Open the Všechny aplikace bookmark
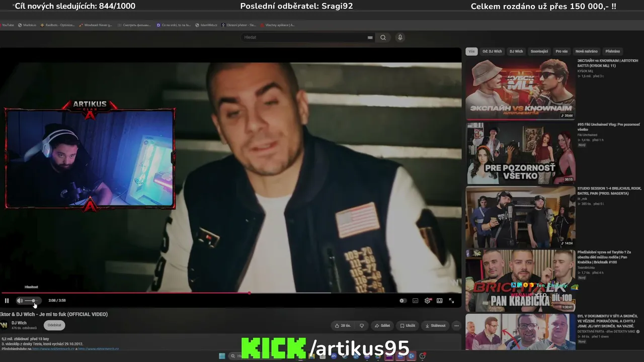Viewport: 644px width, 362px height. point(277,25)
